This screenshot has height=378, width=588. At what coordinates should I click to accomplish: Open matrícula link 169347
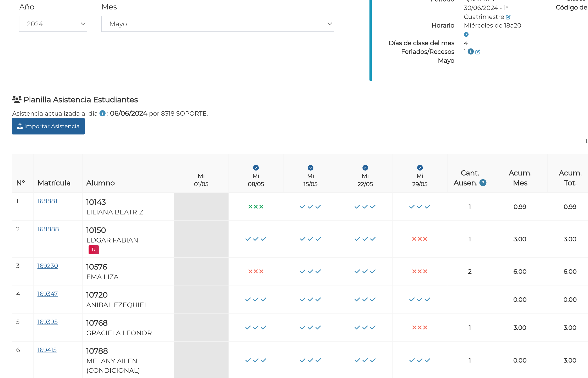click(x=47, y=294)
